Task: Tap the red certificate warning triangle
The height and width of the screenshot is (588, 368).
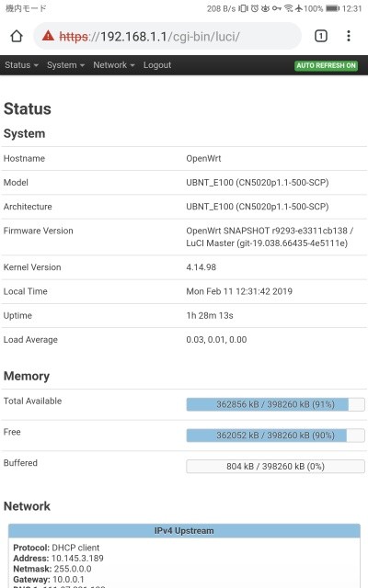Action: [48, 36]
